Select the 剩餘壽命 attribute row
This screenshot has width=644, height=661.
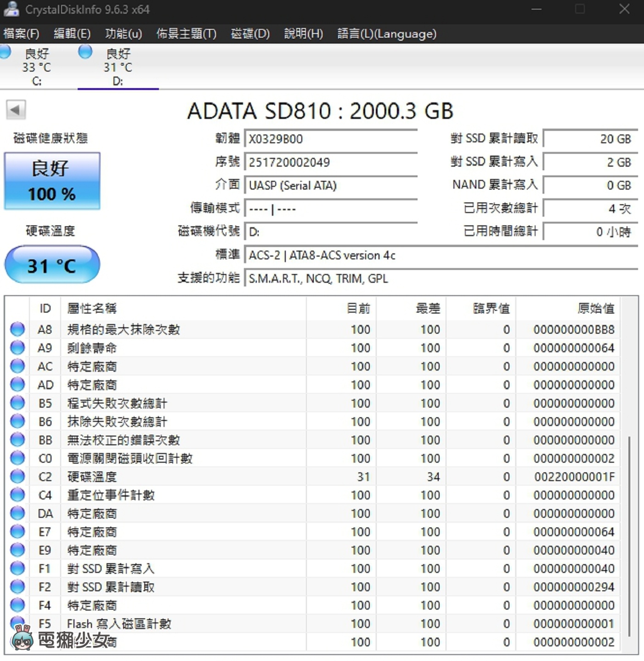312,347
